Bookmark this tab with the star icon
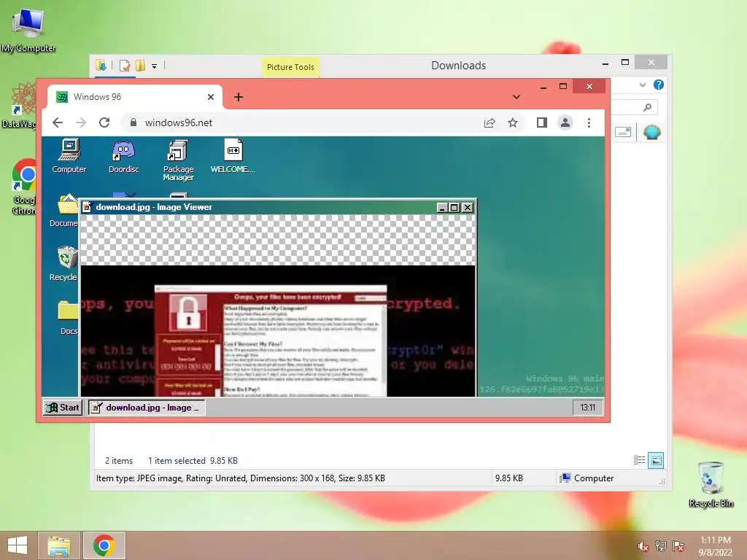The image size is (747, 560). 513,122
